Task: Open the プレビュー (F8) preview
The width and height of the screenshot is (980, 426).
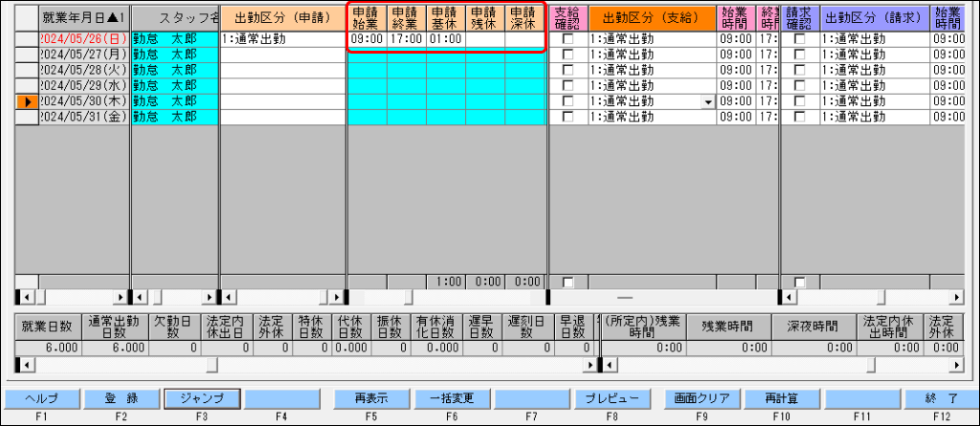Action: (x=612, y=398)
